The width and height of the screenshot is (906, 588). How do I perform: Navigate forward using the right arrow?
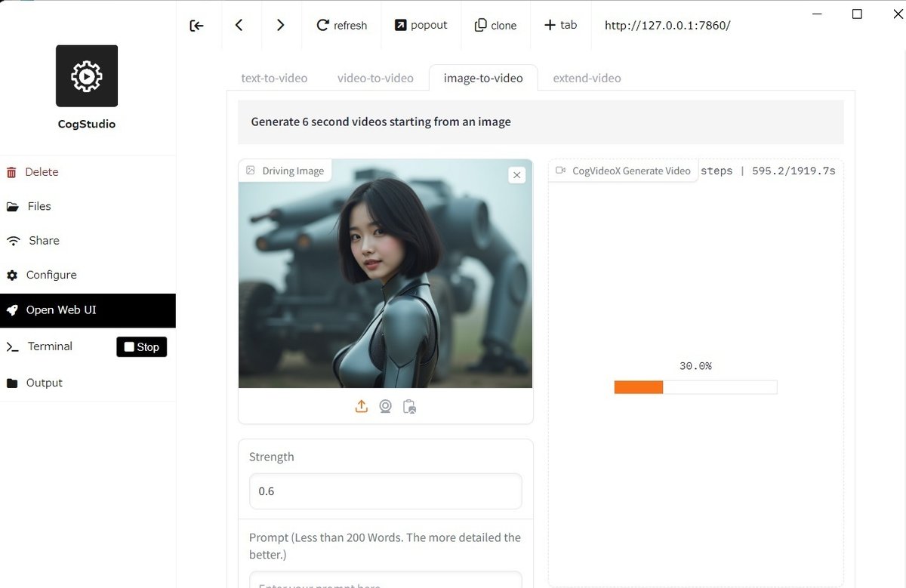pyautogui.click(x=281, y=25)
